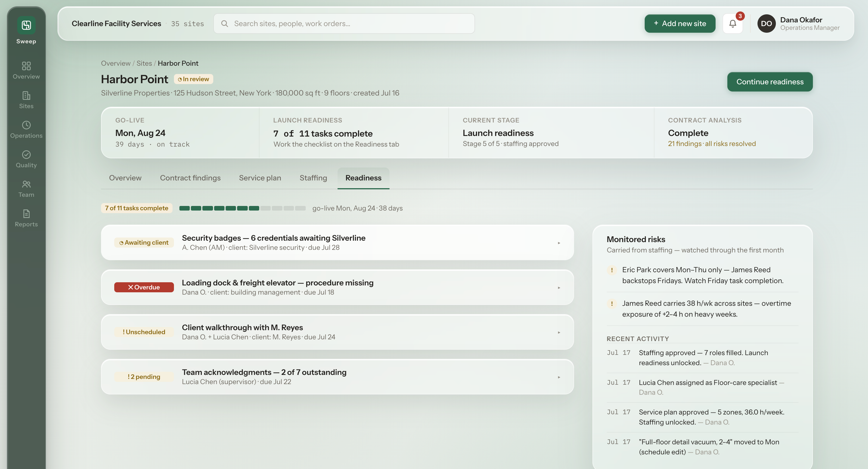Open the notifications bell
The image size is (868, 469).
tap(733, 24)
